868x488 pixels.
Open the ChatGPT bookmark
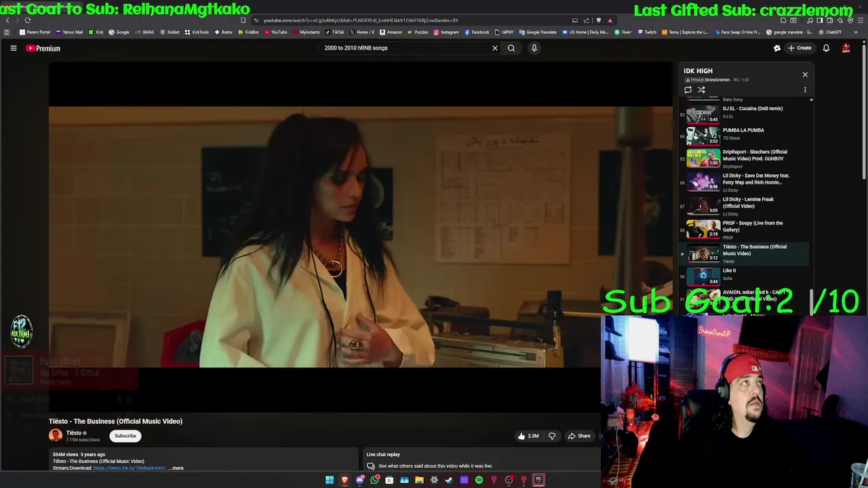coord(830,32)
